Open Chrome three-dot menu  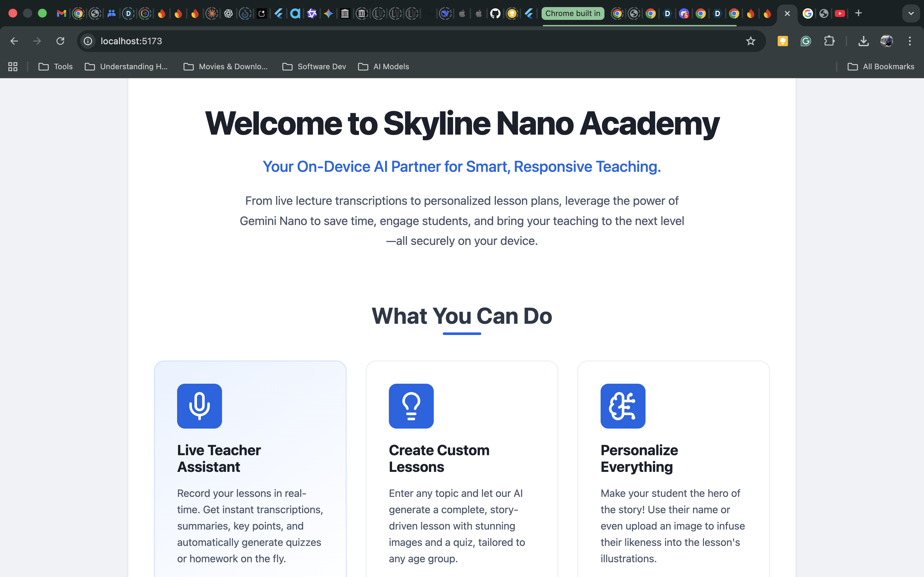pyautogui.click(x=910, y=41)
